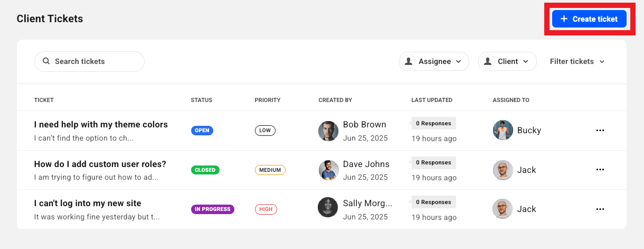Click the Search tickets field
The width and height of the screenshot is (644, 249).
89,61
